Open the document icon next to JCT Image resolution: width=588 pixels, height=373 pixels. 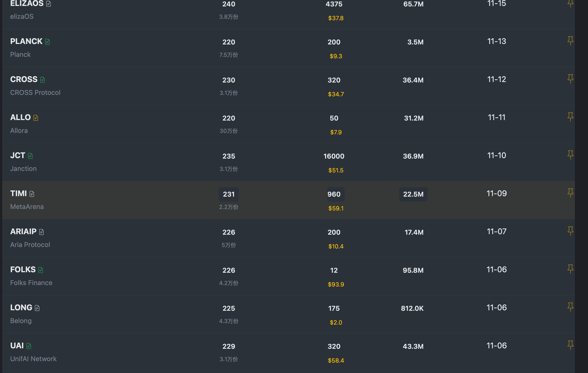30,156
